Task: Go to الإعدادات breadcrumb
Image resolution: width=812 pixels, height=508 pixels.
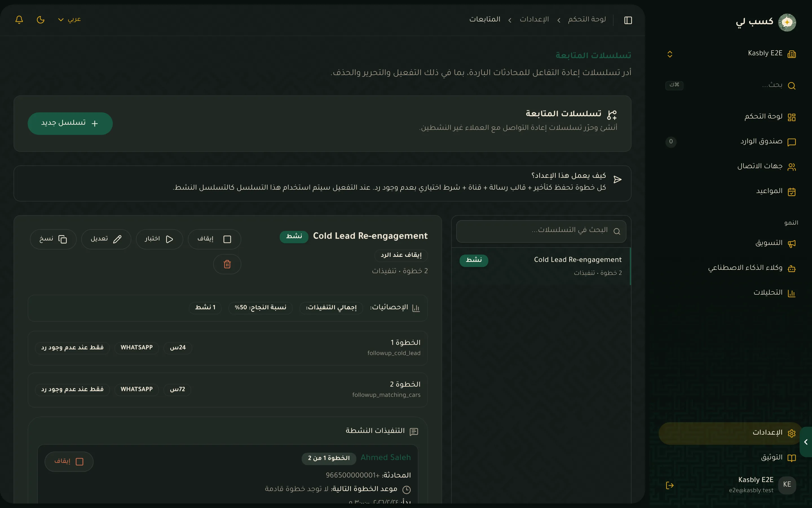Action: (534, 19)
